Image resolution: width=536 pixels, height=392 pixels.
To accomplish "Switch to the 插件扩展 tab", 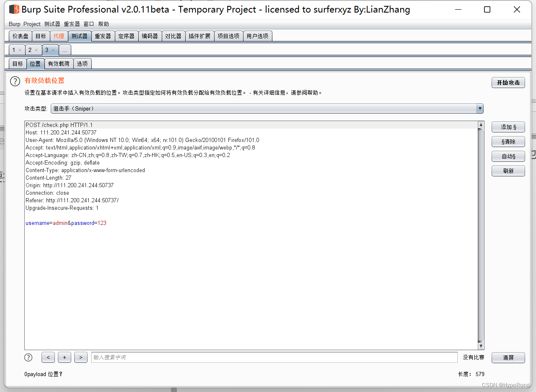I will tap(199, 36).
